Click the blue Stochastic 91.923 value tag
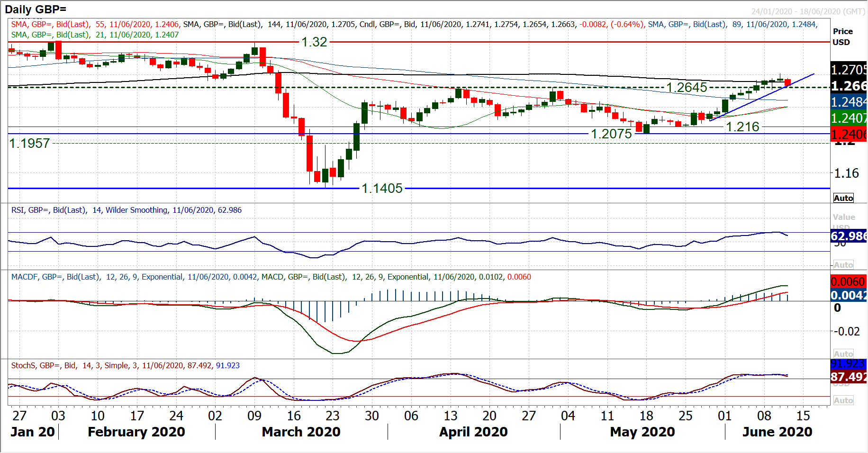Screen dimensions: 868x453 tap(849, 364)
